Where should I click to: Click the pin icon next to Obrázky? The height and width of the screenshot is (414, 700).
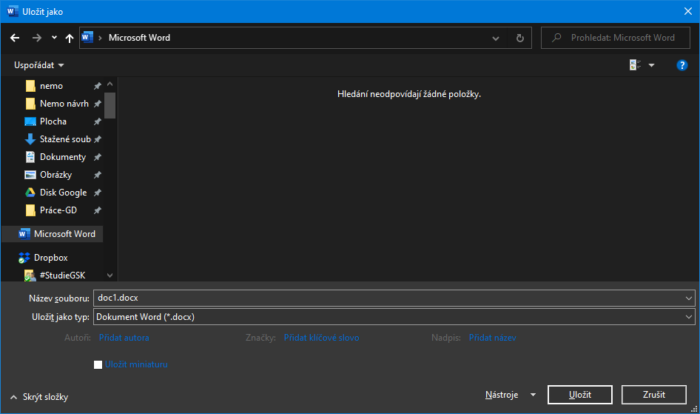click(97, 175)
